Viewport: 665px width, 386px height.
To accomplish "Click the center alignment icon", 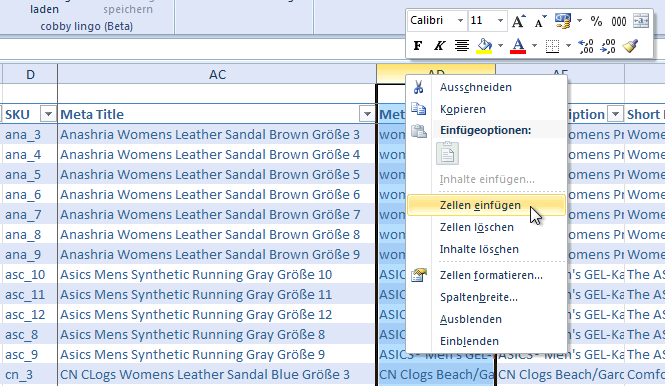I will pyautogui.click(x=462, y=45).
